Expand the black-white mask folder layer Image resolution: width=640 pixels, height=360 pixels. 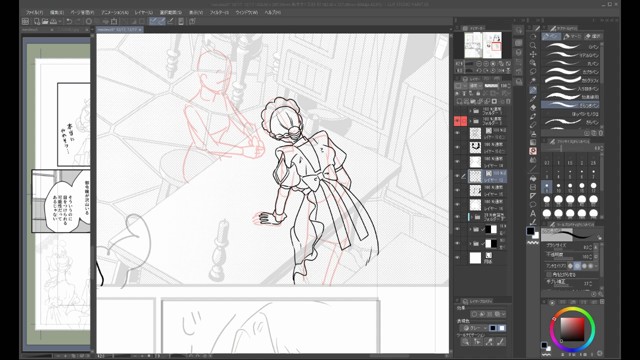click(x=470, y=229)
